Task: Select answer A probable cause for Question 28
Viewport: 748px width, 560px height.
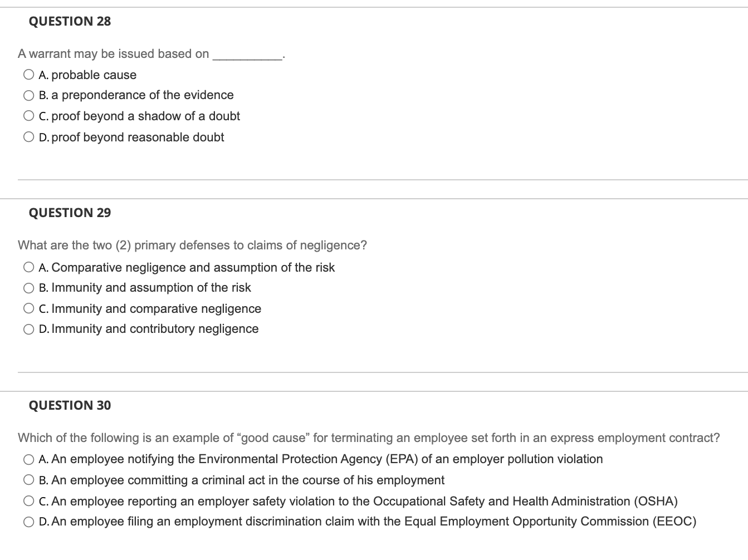Action: [28, 74]
